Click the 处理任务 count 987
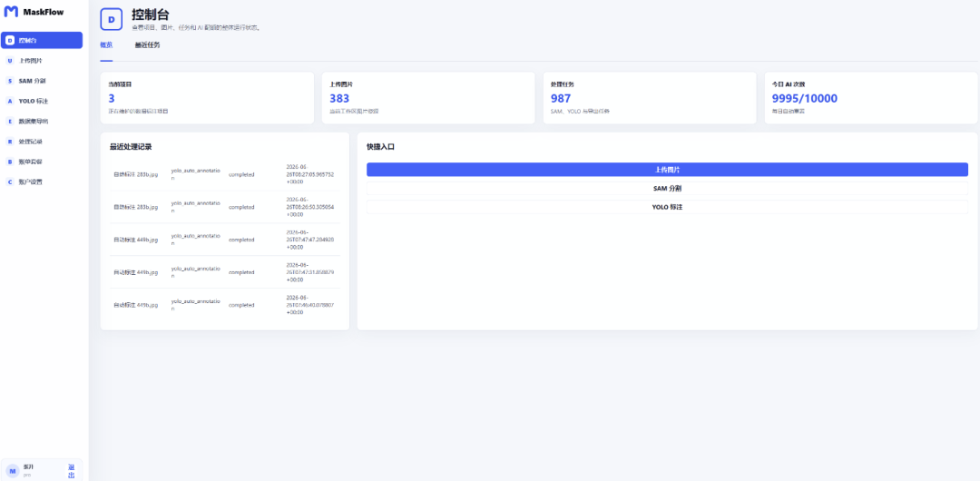Viewport: 980px width, 481px height. 561,98
